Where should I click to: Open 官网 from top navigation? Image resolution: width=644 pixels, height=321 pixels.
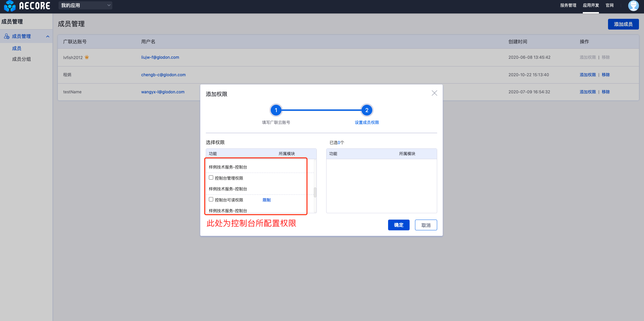609,5
